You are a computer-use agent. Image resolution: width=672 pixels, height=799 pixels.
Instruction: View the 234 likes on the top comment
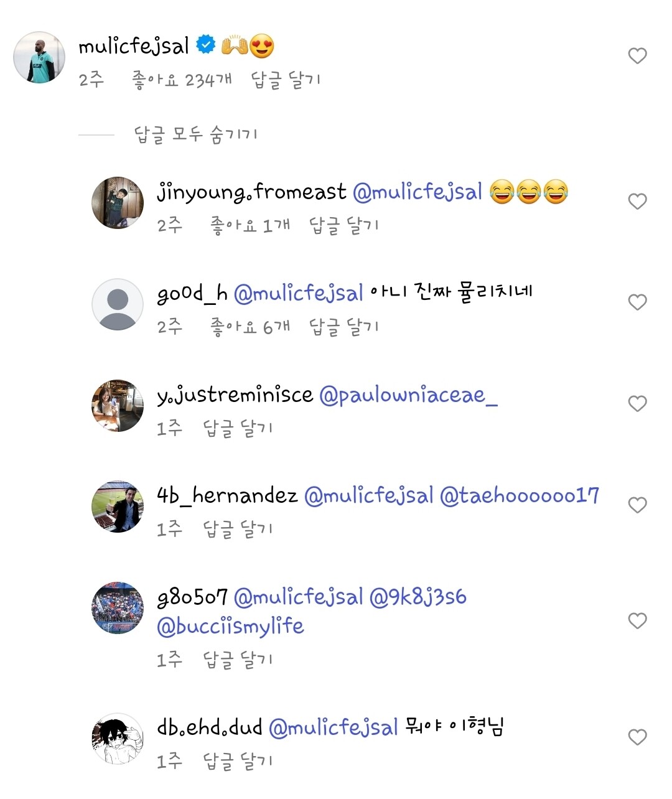182,80
